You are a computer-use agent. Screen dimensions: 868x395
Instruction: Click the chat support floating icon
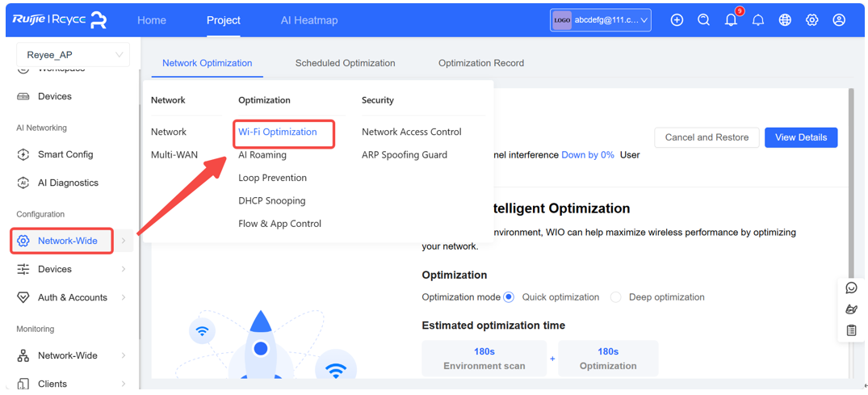(851, 288)
